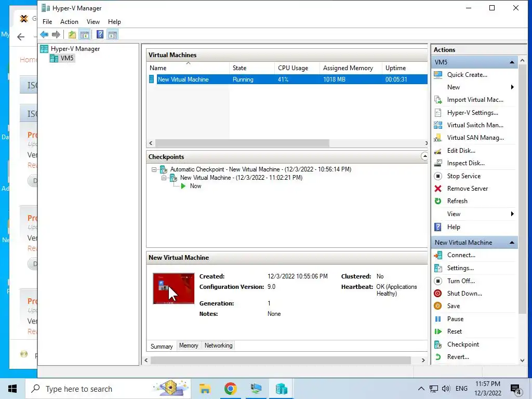Click the virtual machine preview thumbnail
Image resolution: width=532 pixels, height=399 pixels.
click(x=174, y=289)
